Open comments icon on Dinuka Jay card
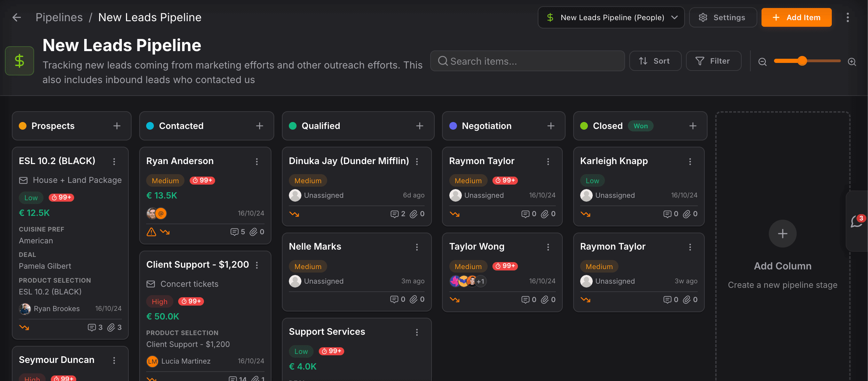 point(394,214)
